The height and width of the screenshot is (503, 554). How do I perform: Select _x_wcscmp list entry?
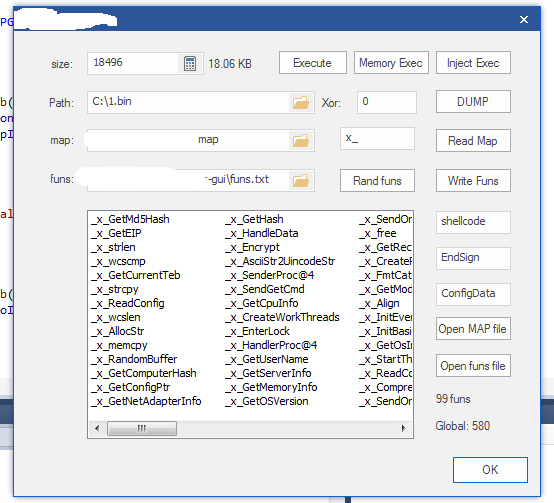[118, 261]
